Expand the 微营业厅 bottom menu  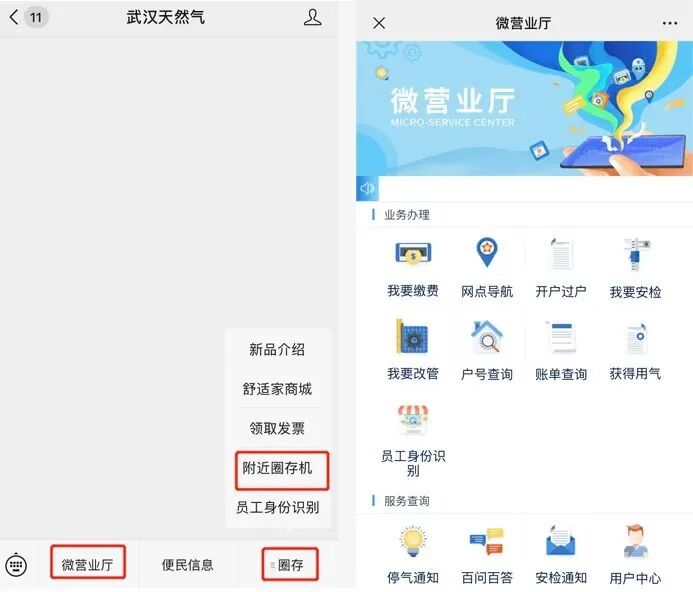pos(88,562)
